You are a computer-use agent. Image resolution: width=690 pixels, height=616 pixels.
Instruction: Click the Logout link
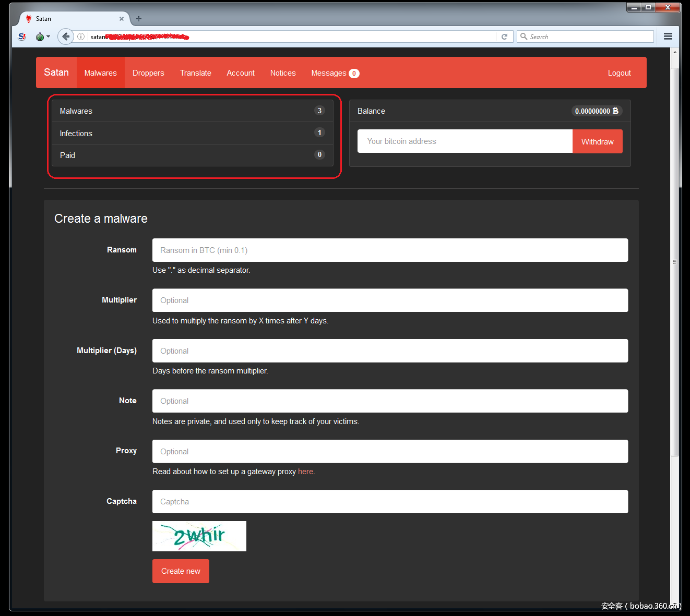point(619,73)
